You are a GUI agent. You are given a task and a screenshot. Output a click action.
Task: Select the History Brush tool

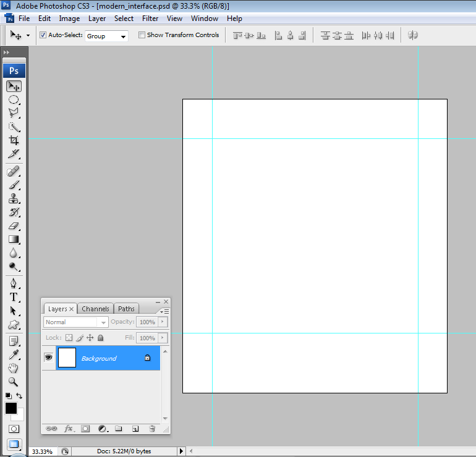click(x=14, y=212)
